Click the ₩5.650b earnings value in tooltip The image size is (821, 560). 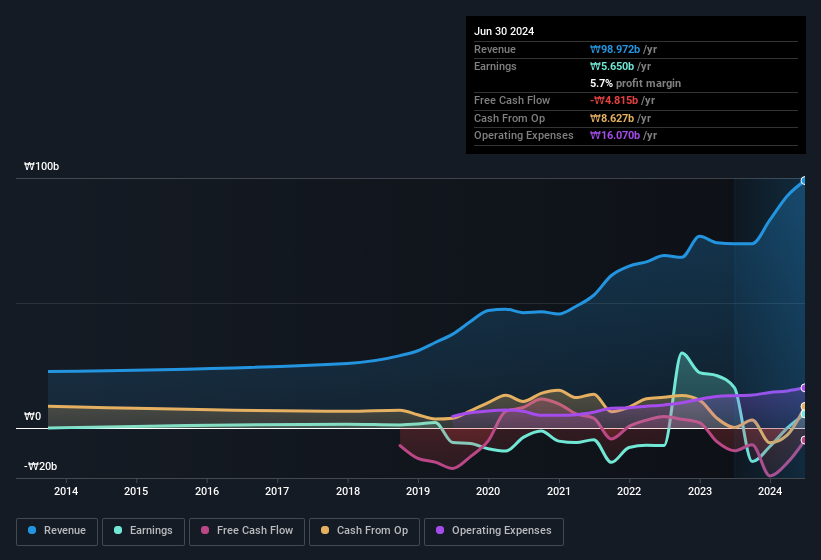pyautogui.click(x=612, y=66)
